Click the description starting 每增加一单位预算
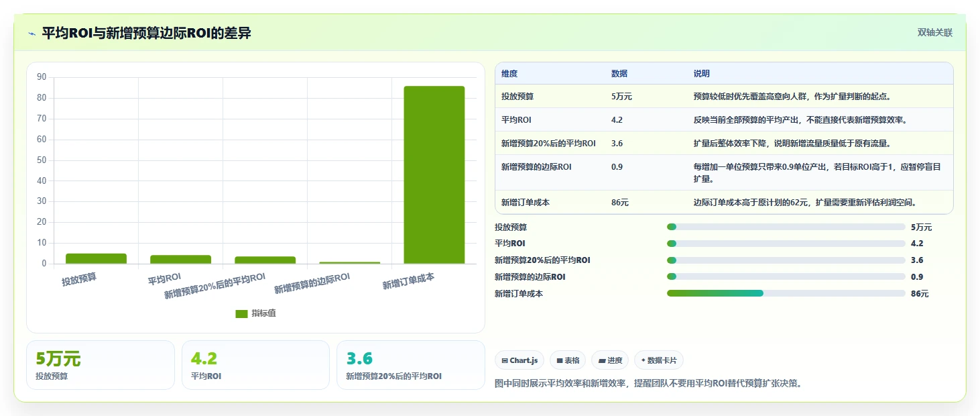This screenshot has width=980, height=416. (817, 173)
